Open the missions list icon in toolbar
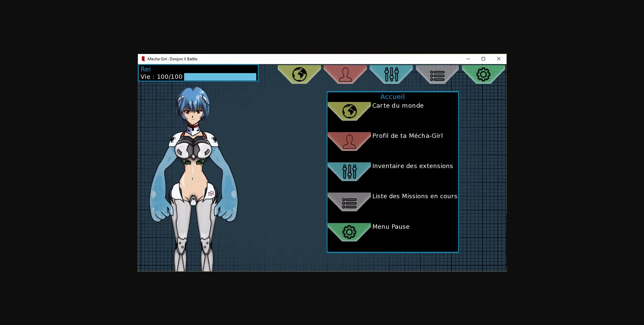 pyautogui.click(x=437, y=74)
